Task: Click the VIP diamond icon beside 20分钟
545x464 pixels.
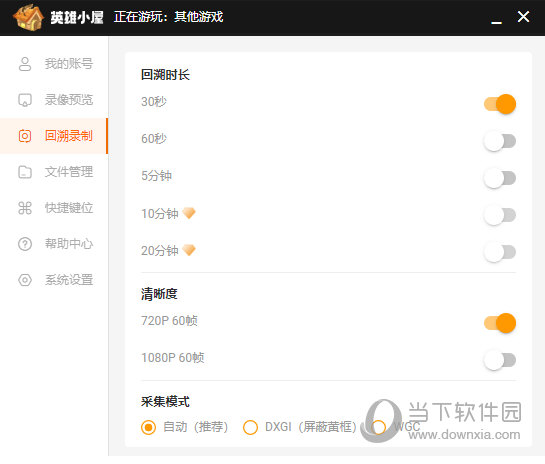Action: tap(189, 250)
